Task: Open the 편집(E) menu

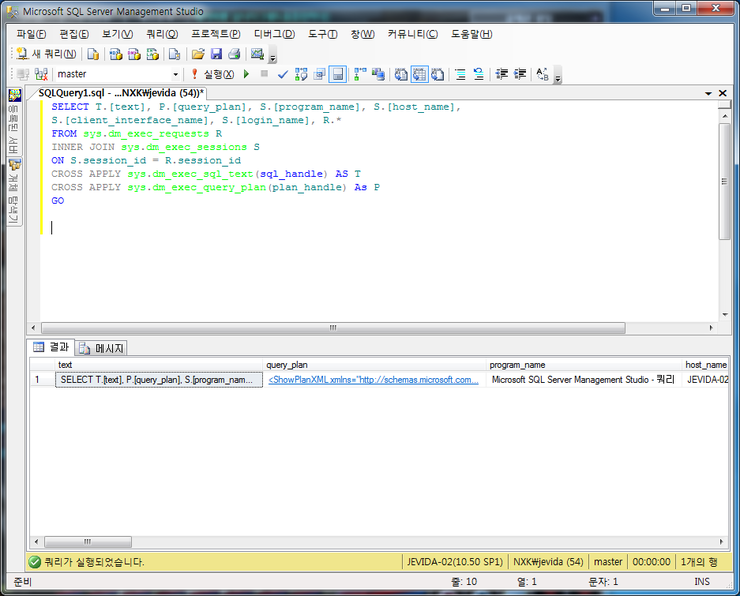Action: (74, 34)
